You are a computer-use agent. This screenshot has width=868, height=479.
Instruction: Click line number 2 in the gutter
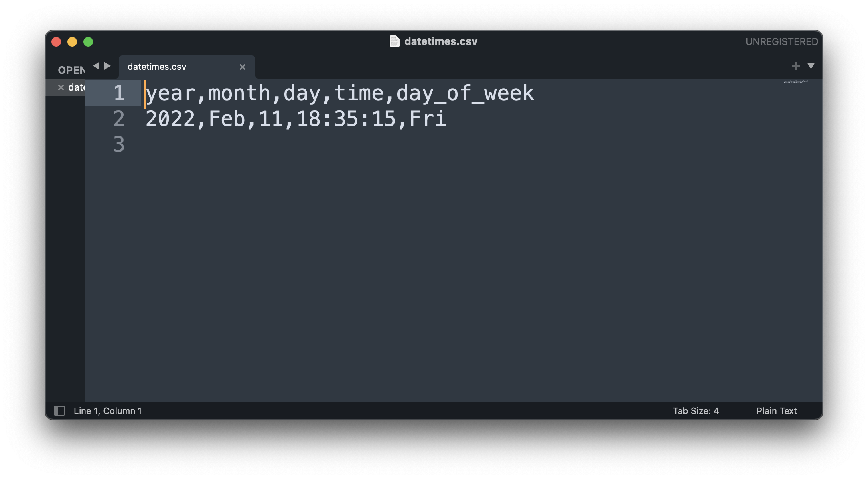pos(118,119)
